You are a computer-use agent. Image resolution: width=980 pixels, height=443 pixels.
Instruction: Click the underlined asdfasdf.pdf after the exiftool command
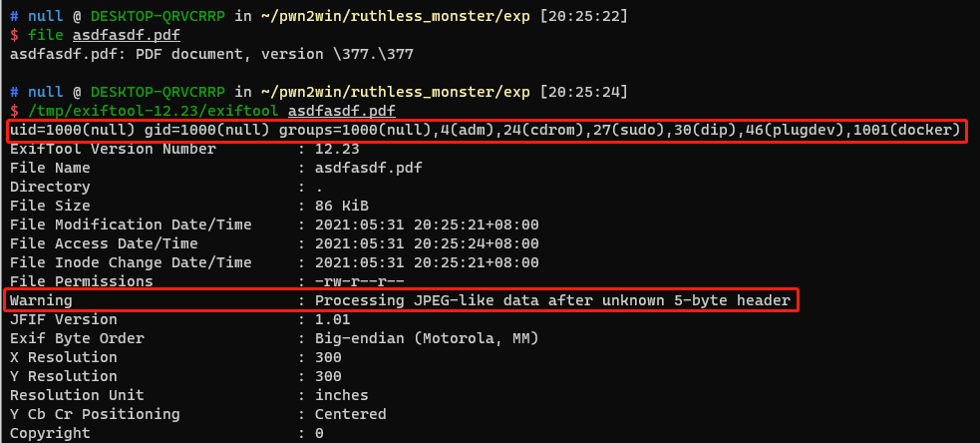point(341,111)
